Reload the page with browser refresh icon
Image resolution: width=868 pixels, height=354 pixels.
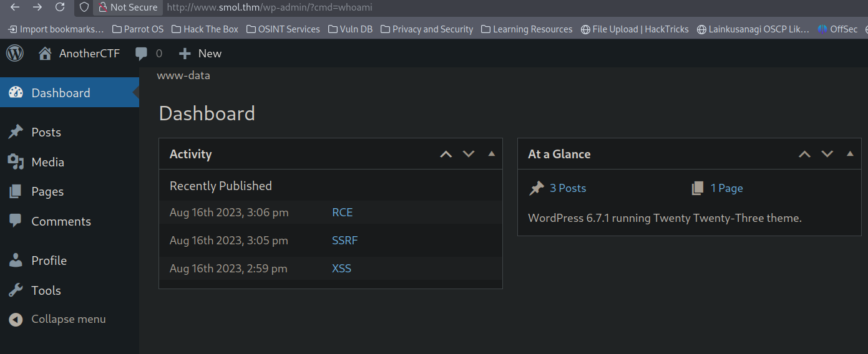pos(60,7)
